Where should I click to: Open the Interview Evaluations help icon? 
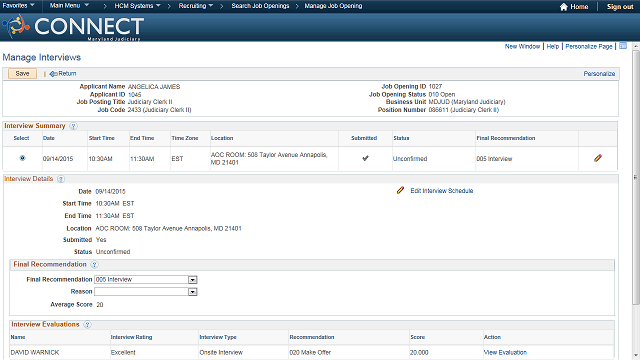(87, 325)
